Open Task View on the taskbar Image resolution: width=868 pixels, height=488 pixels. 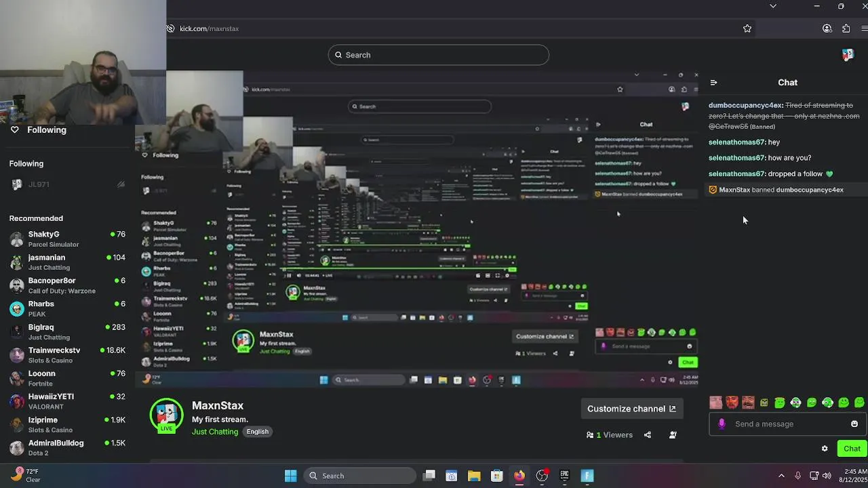[429, 476]
